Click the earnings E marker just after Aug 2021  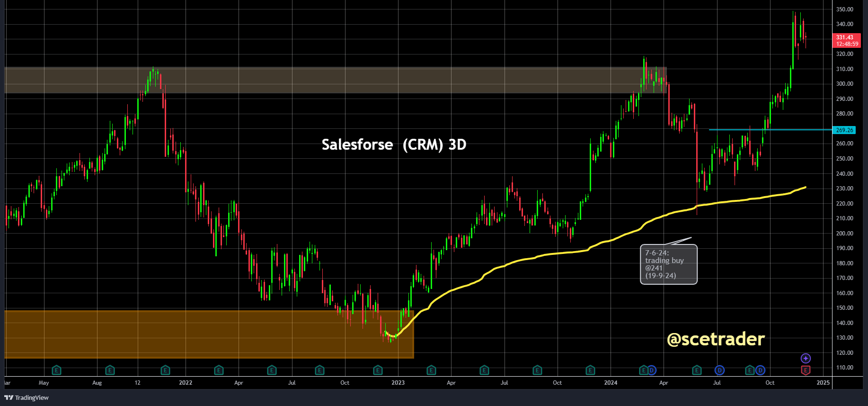coord(110,370)
